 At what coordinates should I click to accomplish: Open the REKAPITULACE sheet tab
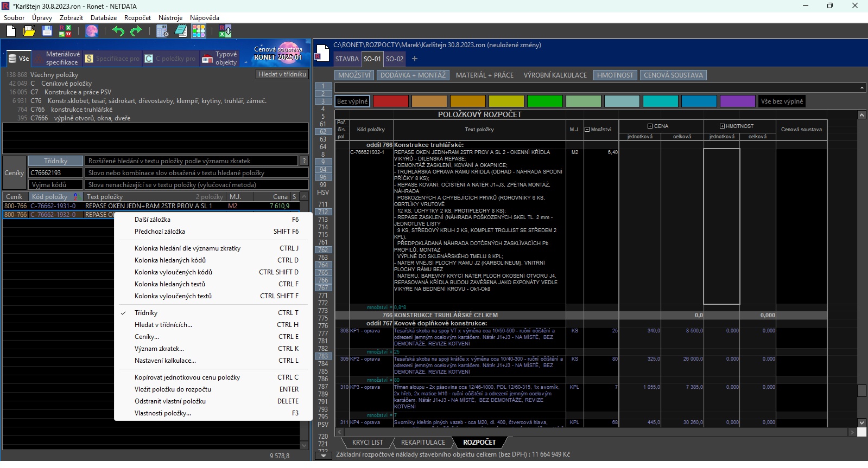pos(423,443)
